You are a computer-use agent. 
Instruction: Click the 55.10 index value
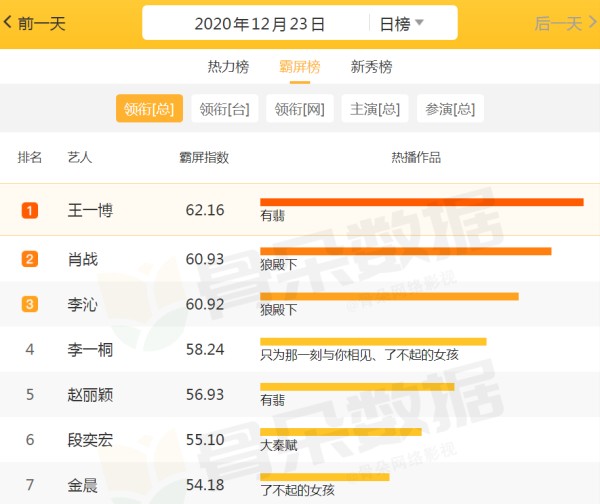[x=205, y=440]
